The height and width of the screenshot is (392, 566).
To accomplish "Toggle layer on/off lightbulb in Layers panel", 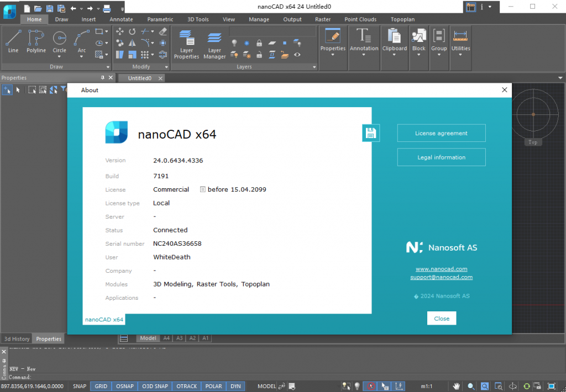I will pyautogui.click(x=234, y=43).
